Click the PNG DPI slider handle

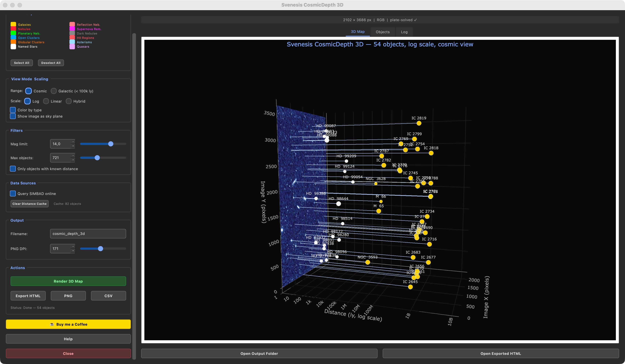(x=100, y=248)
